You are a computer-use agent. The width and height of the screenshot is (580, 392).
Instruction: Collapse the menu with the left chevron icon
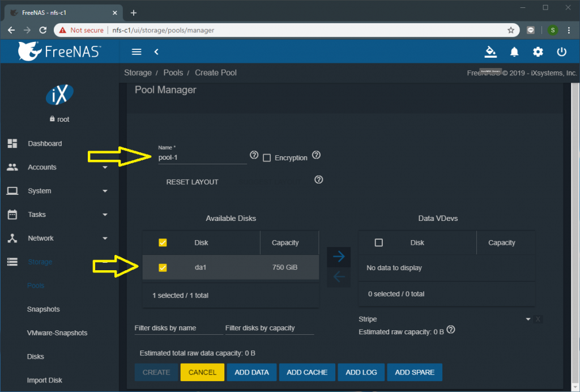pos(156,52)
